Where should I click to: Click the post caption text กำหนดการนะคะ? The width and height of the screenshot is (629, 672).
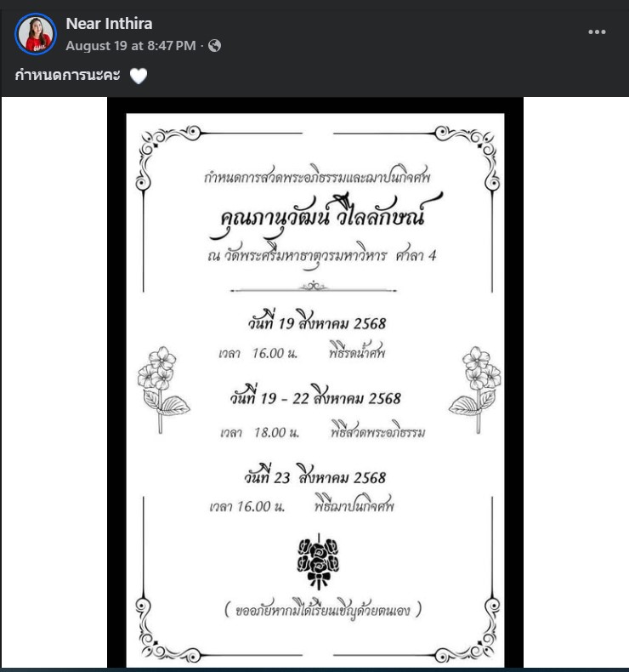[x=69, y=77]
